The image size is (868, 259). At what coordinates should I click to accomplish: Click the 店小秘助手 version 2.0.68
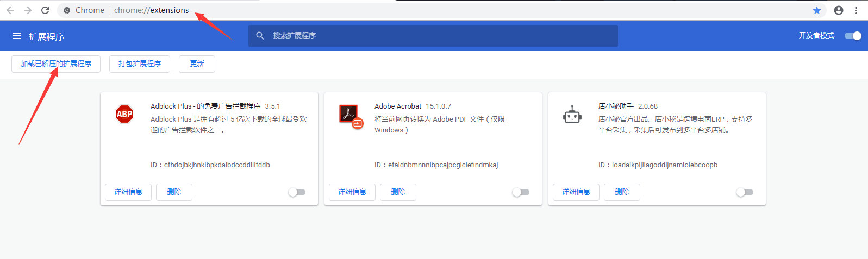648,106
